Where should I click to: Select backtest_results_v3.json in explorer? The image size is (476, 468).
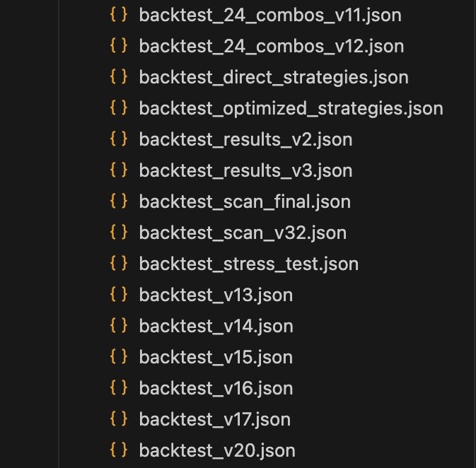(245, 170)
